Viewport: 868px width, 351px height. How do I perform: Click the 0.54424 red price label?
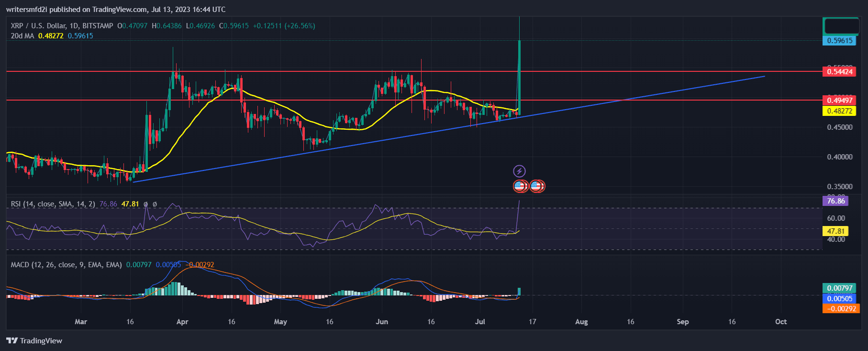[840, 72]
